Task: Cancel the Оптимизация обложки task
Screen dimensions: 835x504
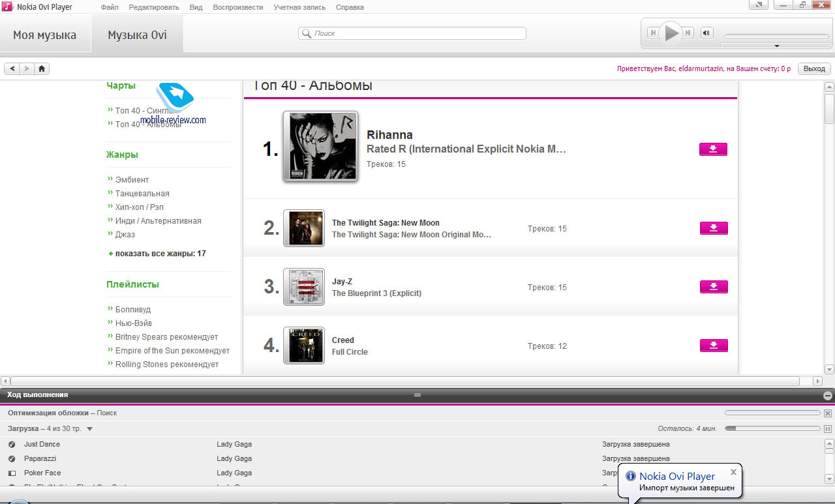Action: [828, 413]
